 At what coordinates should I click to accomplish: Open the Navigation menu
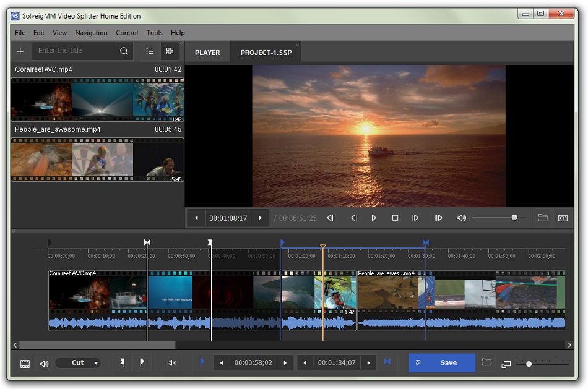[91, 33]
